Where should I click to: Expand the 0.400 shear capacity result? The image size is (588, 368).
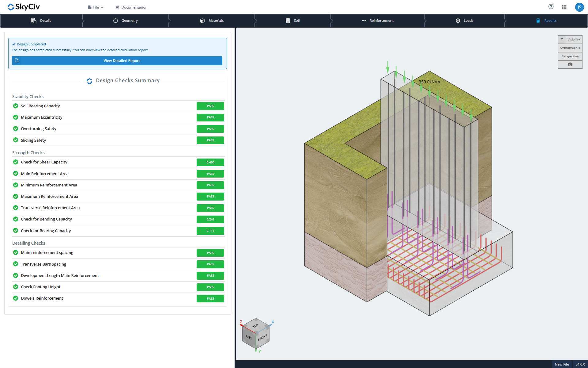(x=210, y=162)
